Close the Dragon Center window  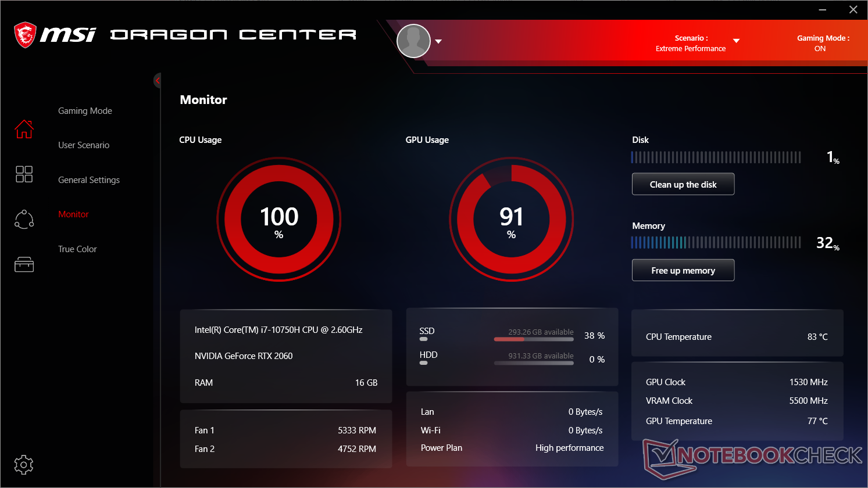[x=853, y=10]
